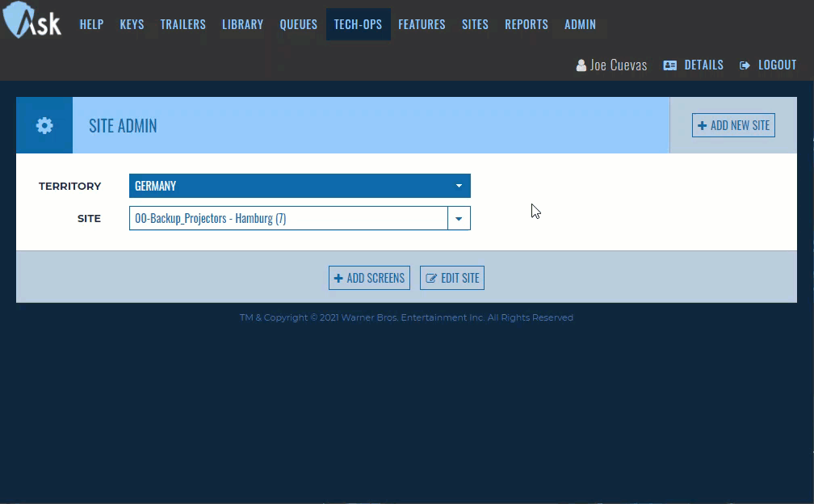
Task: Select the FEATURES navigation item
Action: pos(422,24)
